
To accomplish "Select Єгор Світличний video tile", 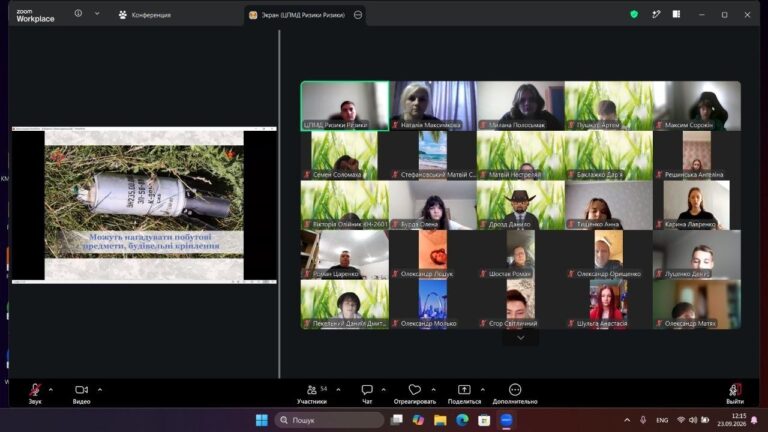I will (x=521, y=304).
